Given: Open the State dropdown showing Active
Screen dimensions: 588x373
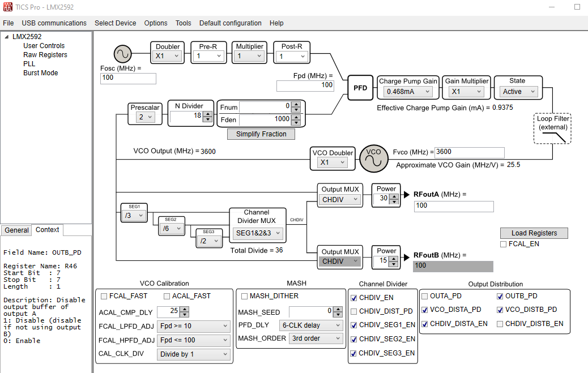Looking at the screenshot, I should [x=519, y=92].
